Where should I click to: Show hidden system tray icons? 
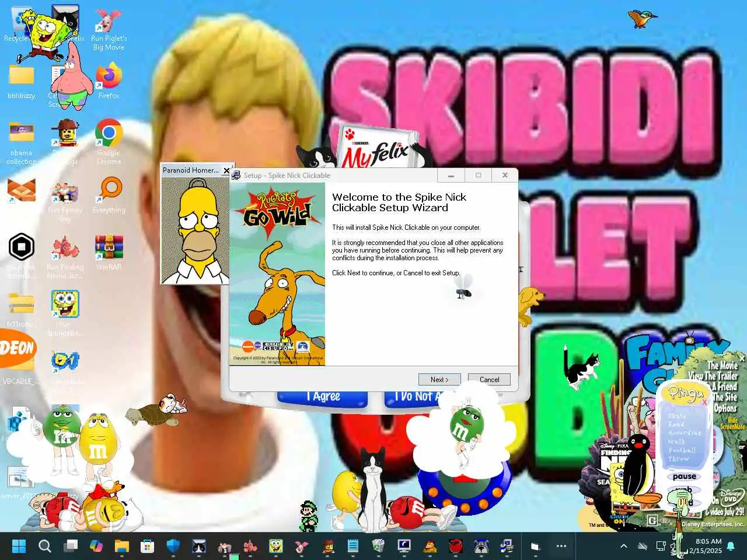(x=623, y=547)
